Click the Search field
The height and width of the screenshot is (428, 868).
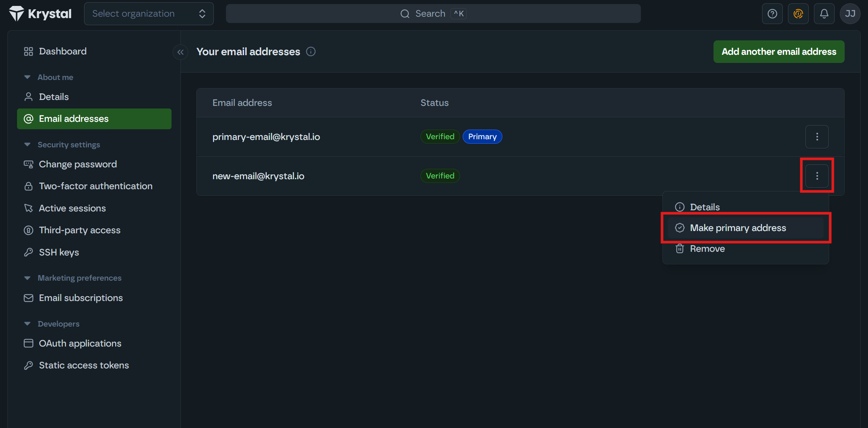[433, 14]
